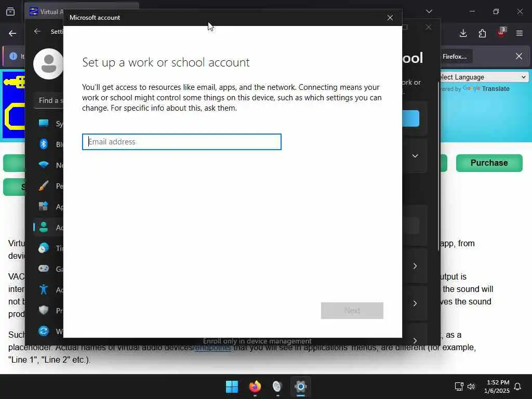Click the taskbar network icon

tap(459, 387)
